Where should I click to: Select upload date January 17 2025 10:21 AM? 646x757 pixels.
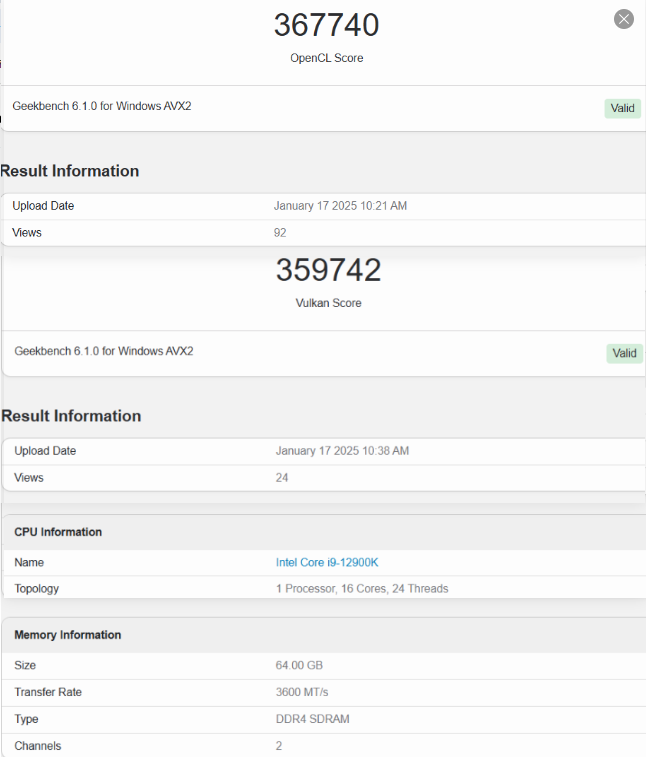point(340,206)
